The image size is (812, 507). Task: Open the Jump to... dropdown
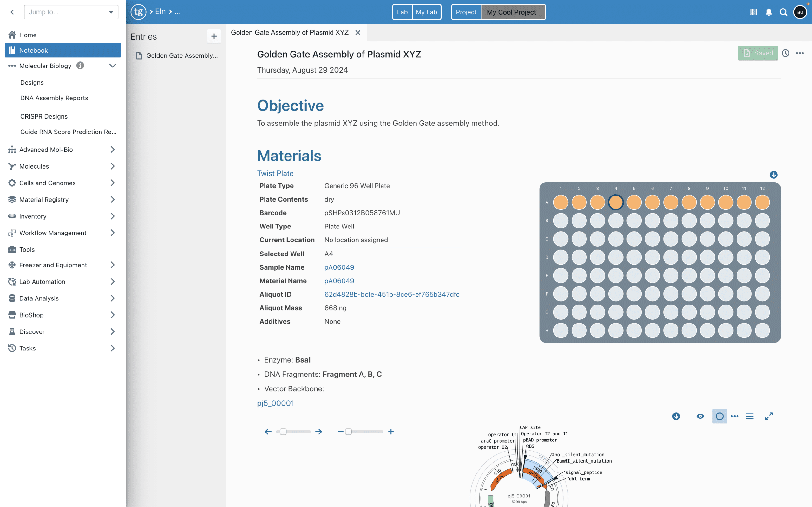click(x=71, y=12)
